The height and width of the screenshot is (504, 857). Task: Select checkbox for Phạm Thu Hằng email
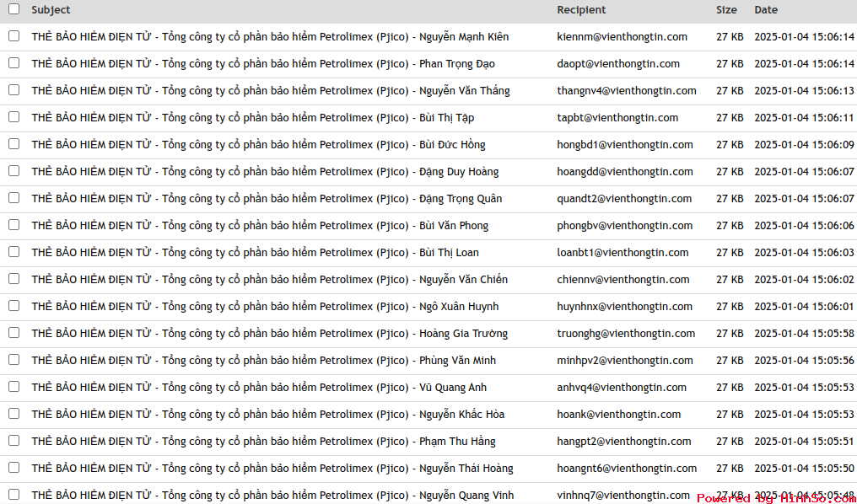coord(13,441)
